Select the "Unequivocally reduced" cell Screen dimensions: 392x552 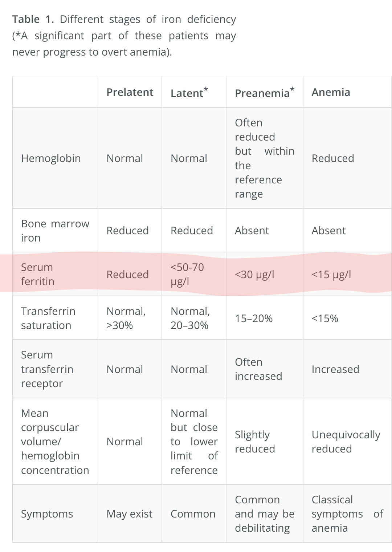point(346,441)
